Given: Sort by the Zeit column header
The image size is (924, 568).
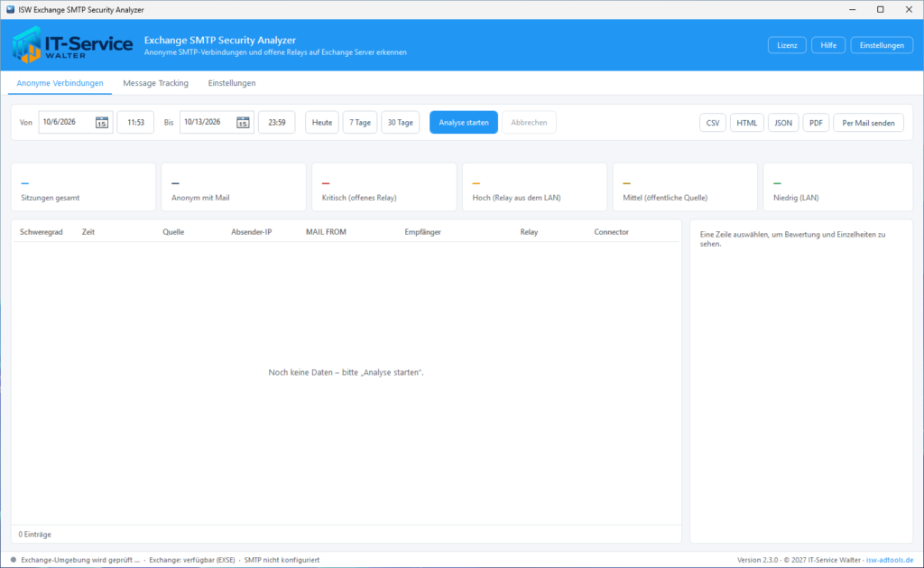Looking at the screenshot, I should 88,232.
